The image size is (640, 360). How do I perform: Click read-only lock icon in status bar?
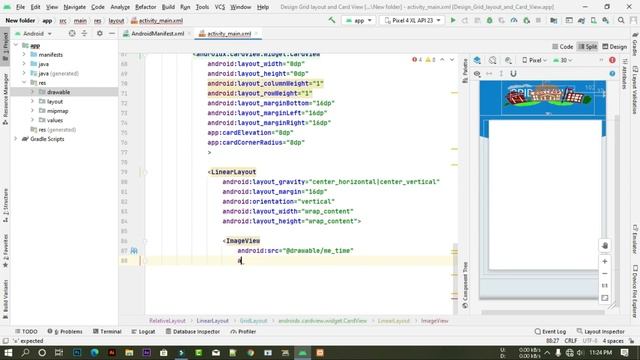(x=631, y=341)
